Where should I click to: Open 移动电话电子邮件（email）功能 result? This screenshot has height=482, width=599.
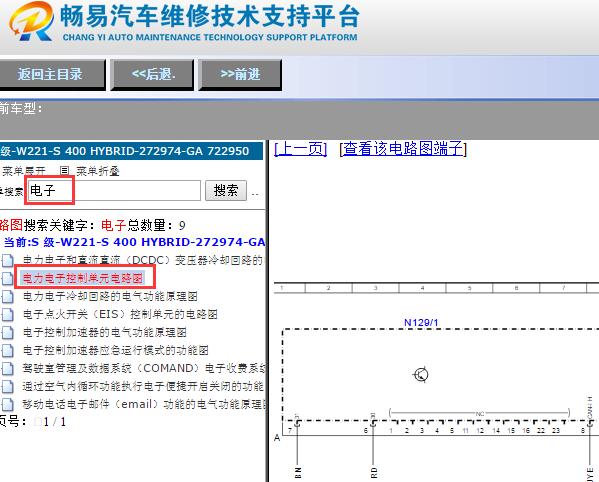(x=144, y=404)
